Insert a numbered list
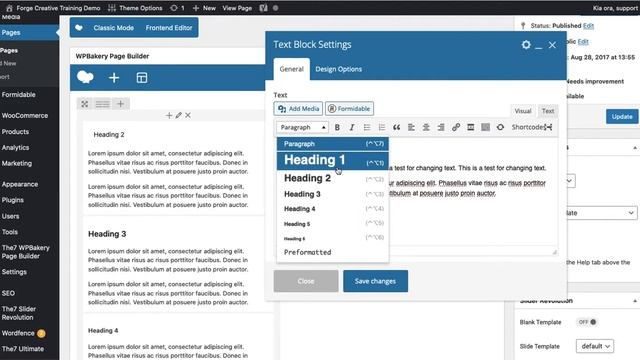Image resolution: width=640 pixels, height=360 pixels. [x=381, y=127]
